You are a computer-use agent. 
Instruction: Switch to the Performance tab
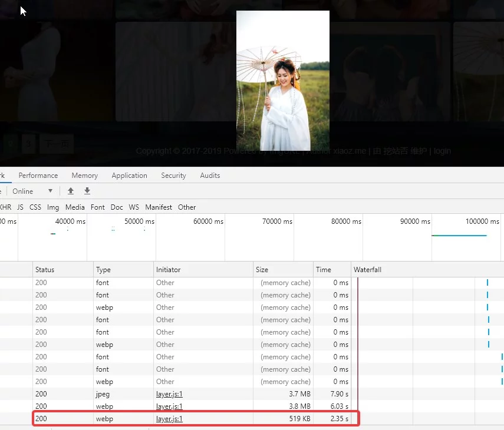pyautogui.click(x=38, y=176)
